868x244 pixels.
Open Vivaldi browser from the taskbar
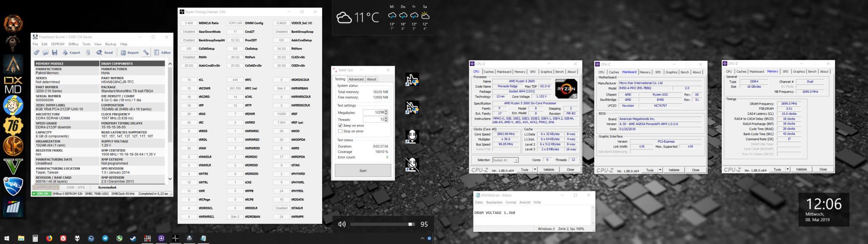click(x=63, y=238)
